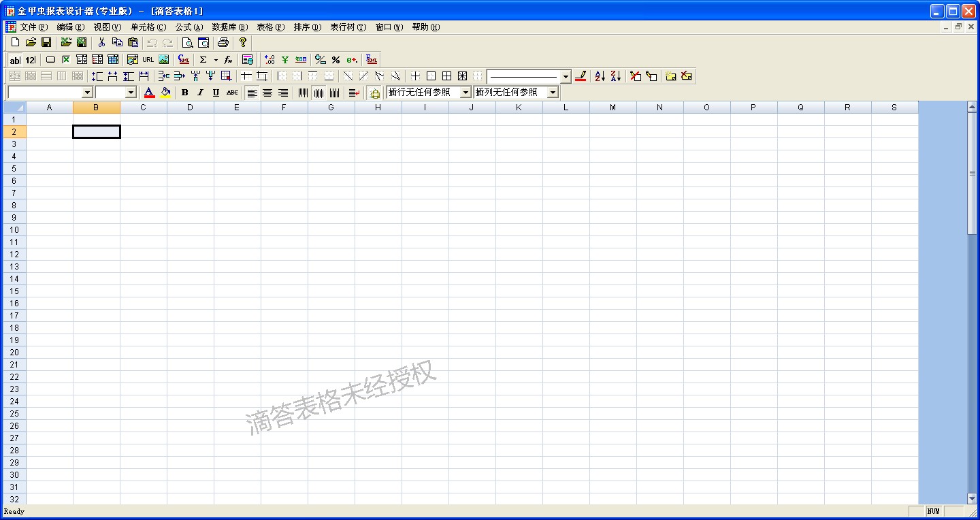Draw a diagonal line down in the cell
Screen dimensions: 980x520
(348, 76)
